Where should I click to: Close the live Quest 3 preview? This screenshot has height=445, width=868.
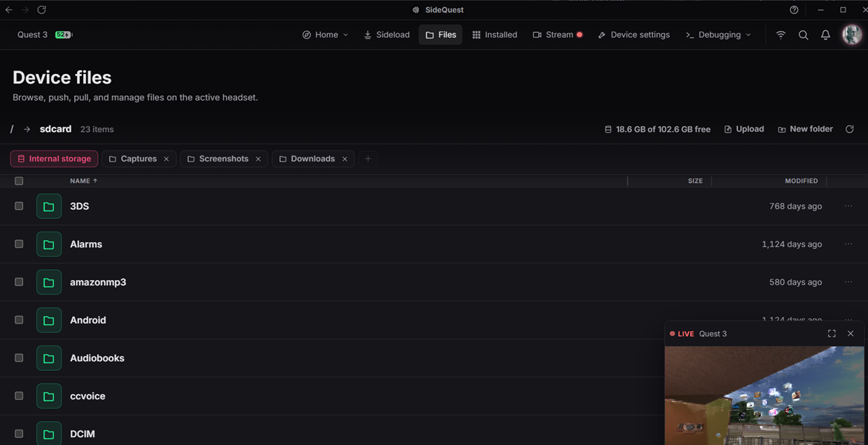(850, 334)
